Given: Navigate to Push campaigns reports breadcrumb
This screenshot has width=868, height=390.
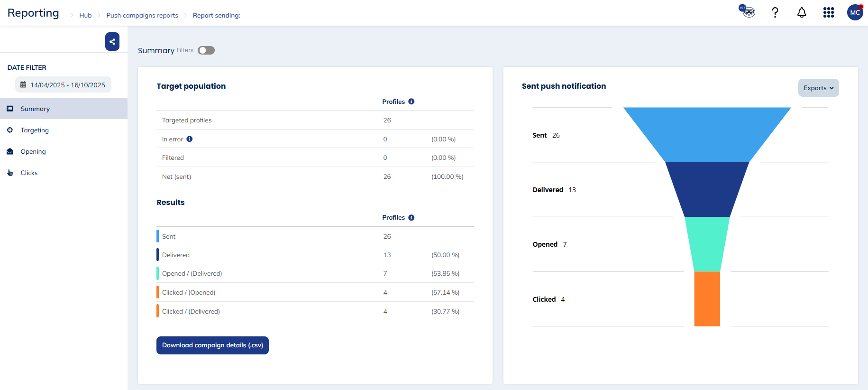Looking at the screenshot, I should 142,15.
